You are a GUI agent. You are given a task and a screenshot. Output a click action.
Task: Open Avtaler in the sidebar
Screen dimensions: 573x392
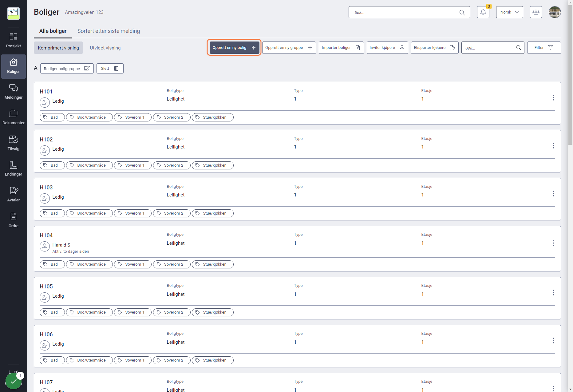14,195
